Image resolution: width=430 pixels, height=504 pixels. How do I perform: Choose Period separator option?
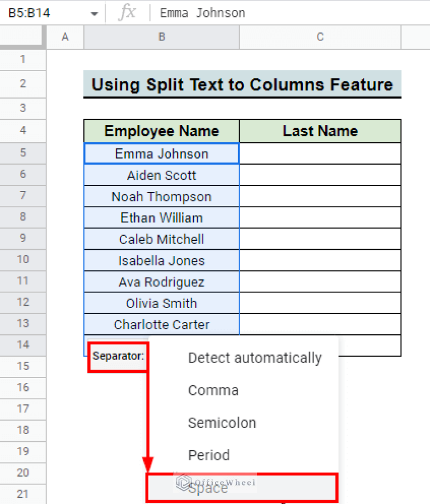pyautogui.click(x=209, y=455)
